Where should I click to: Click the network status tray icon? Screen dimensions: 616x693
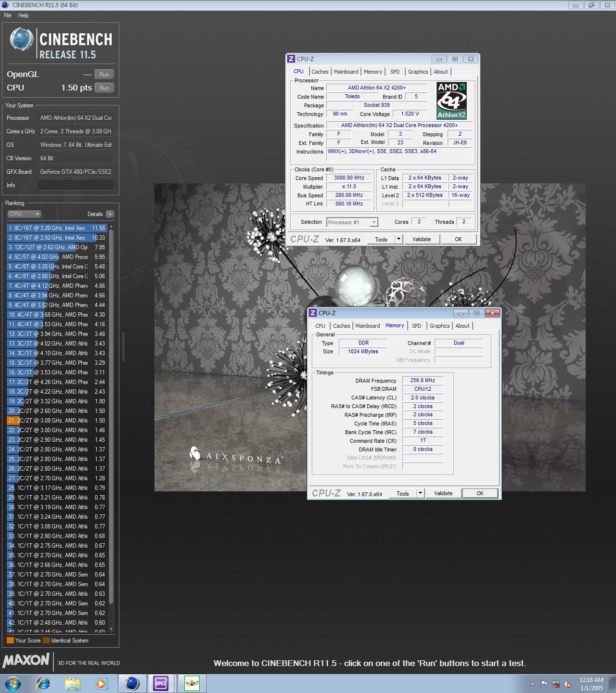tap(556, 684)
